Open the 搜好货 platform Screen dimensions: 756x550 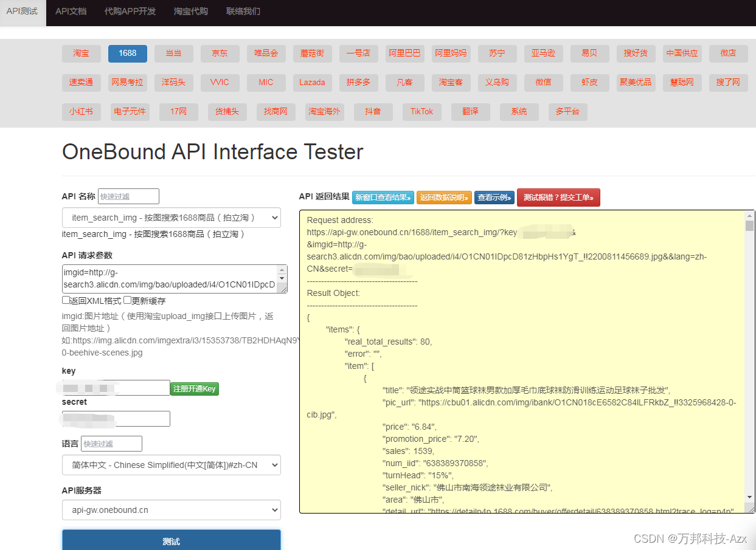(x=636, y=53)
